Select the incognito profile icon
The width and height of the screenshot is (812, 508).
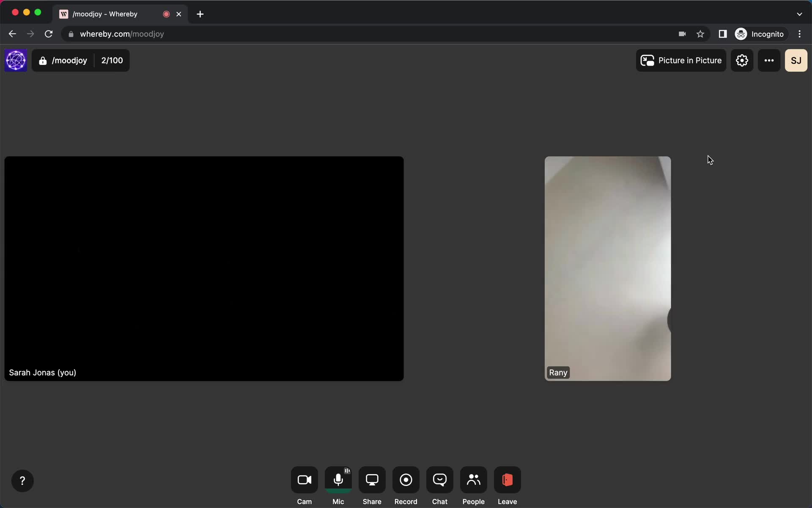(741, 34)
